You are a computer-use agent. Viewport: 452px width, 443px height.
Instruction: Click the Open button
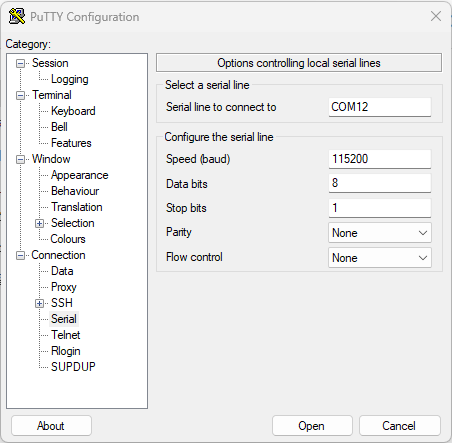(312, 426)
